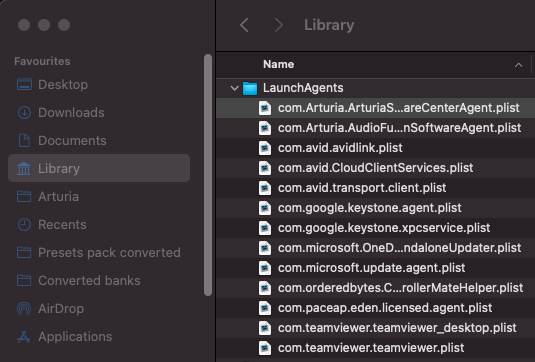Collapse the LaunchAgents folder disclosure chevron
The height and width of the screenshot is (362, 535).
coord(234,88)
